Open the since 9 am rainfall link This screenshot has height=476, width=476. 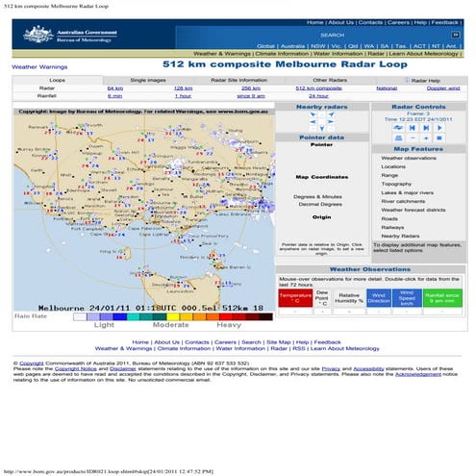point(251,96)
